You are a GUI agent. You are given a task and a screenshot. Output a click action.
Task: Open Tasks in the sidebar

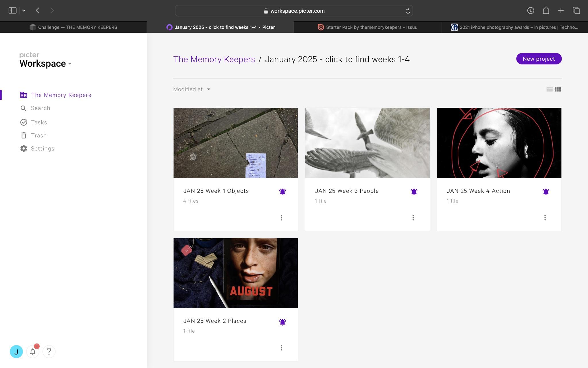pos(39,122)
